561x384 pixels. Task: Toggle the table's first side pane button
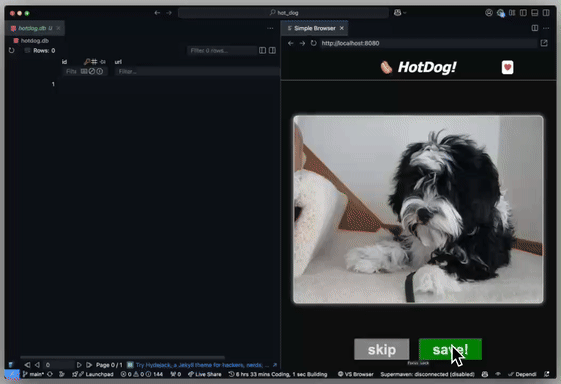(x=262, y=50)
